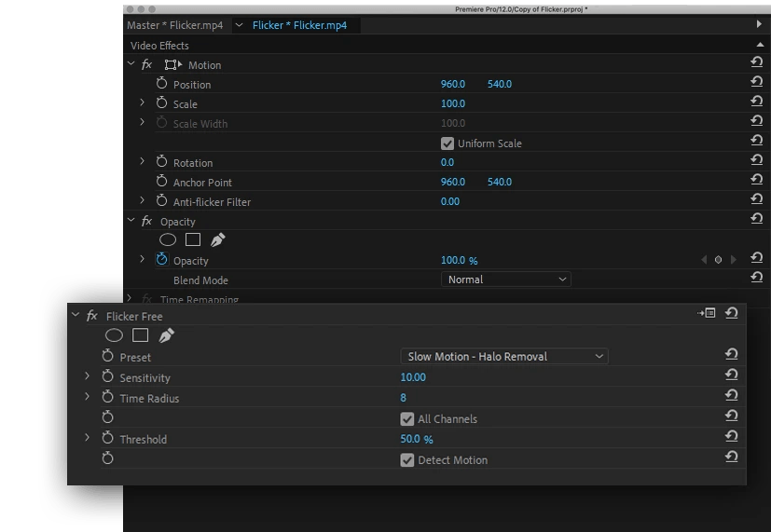Expand the Anti-flicker Filter parameter
Image resolution: width=771 pixels, height=532 pixels.
(142, 200)
